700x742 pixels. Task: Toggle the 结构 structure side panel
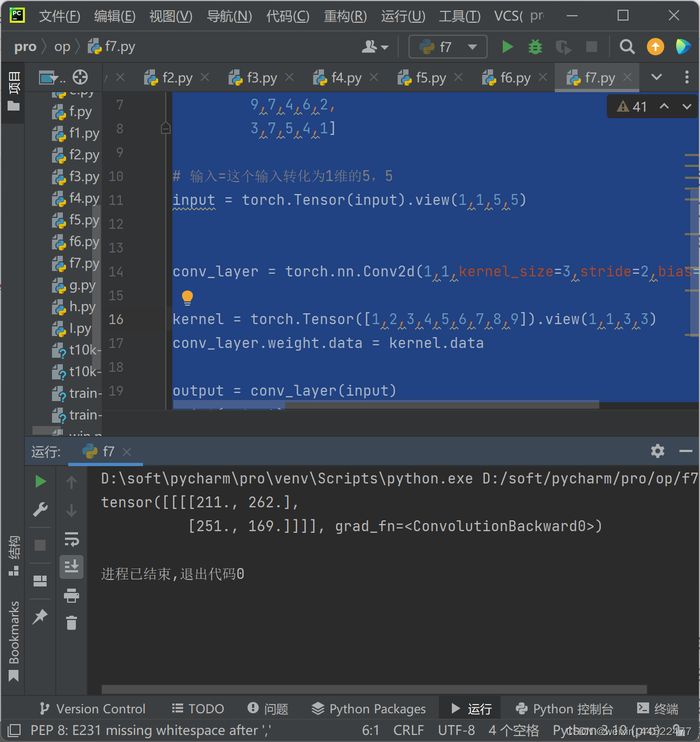coord(14,556)
